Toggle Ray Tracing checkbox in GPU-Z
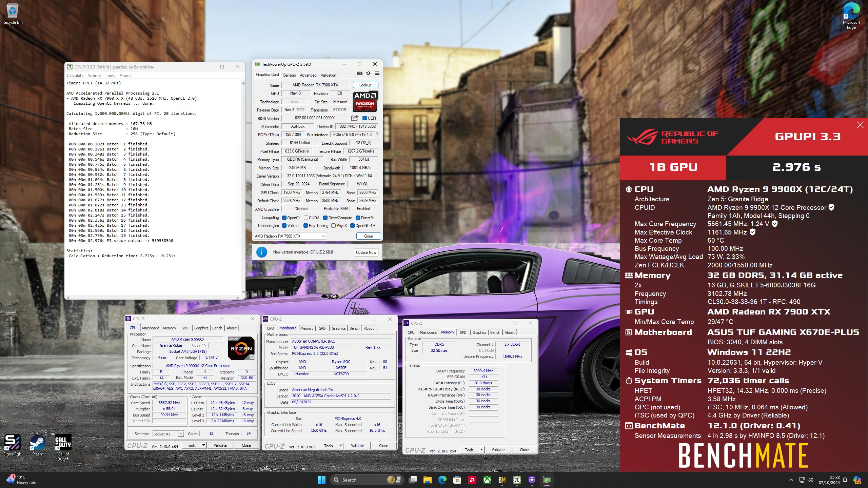The height and width of the screenshot is (488, 868). click(306, 226)
